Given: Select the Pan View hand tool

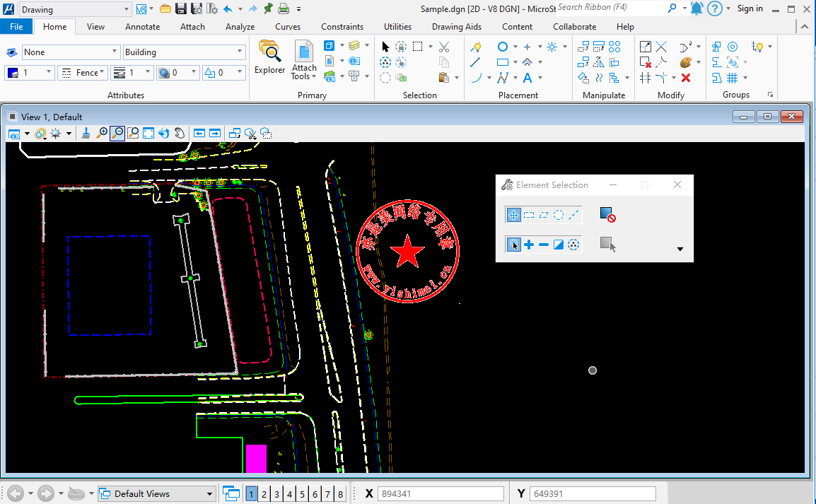Looking at the screenshot, I should pos(179,133).
